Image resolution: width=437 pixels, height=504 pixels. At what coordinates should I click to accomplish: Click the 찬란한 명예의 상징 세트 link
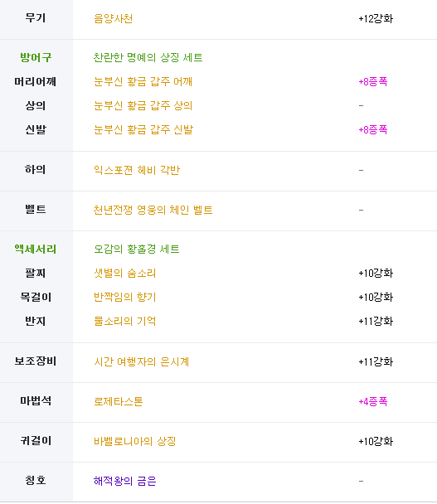pos(148,57)
